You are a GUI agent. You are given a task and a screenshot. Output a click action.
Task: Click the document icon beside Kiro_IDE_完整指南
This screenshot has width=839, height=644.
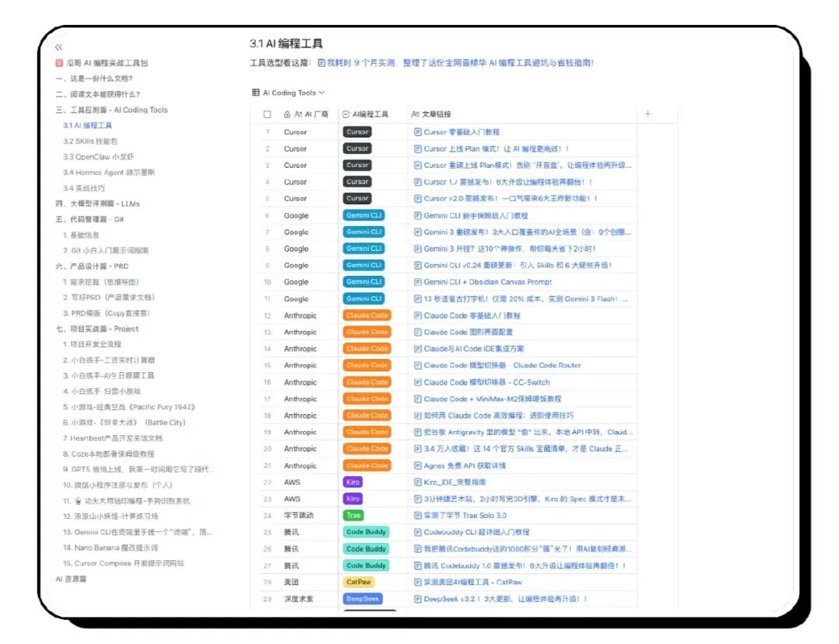click(418, 482)
